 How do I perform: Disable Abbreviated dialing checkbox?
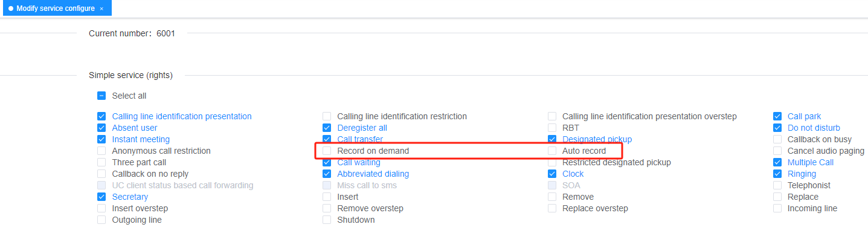[327, 174]
